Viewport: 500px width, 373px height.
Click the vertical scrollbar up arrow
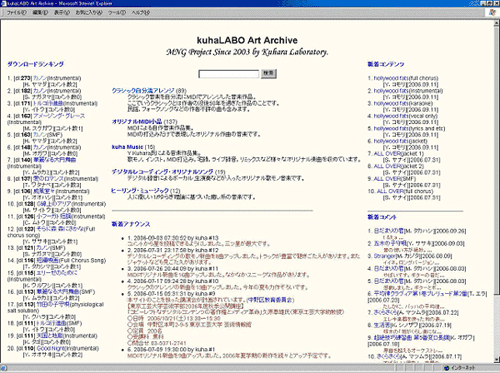coord(496,22)
